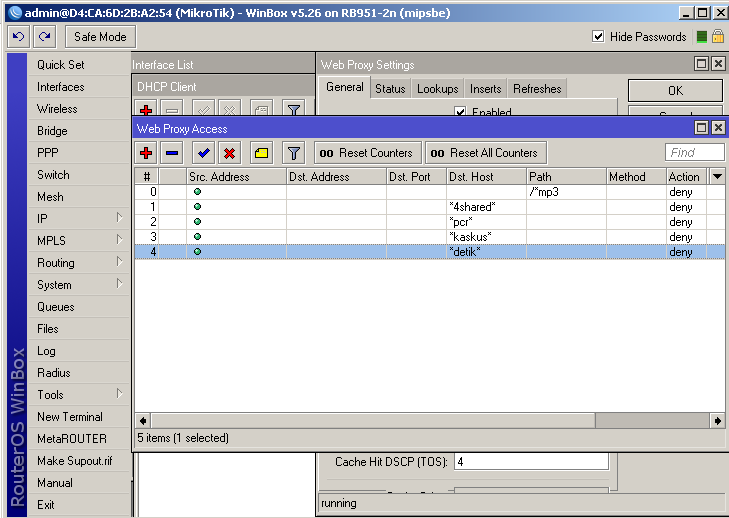Remove selected Web Proxy Access rule
The width and height of the screenshot is (729, 518).
[x=172, y=153]
